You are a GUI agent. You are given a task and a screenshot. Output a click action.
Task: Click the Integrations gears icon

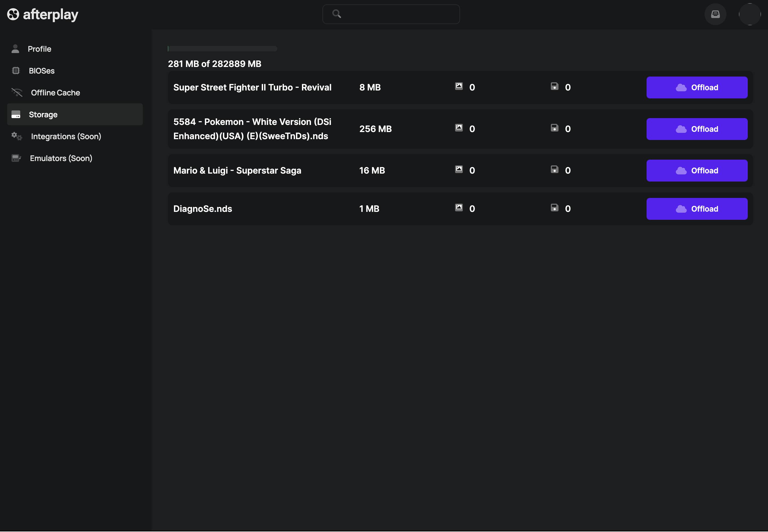[x=17, y=136]
